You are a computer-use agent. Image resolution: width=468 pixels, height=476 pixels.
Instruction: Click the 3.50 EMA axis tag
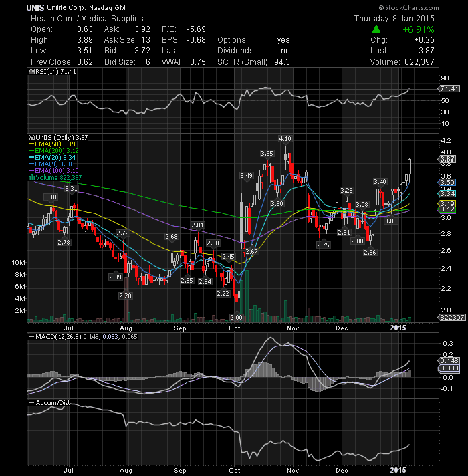coord(447,182)
